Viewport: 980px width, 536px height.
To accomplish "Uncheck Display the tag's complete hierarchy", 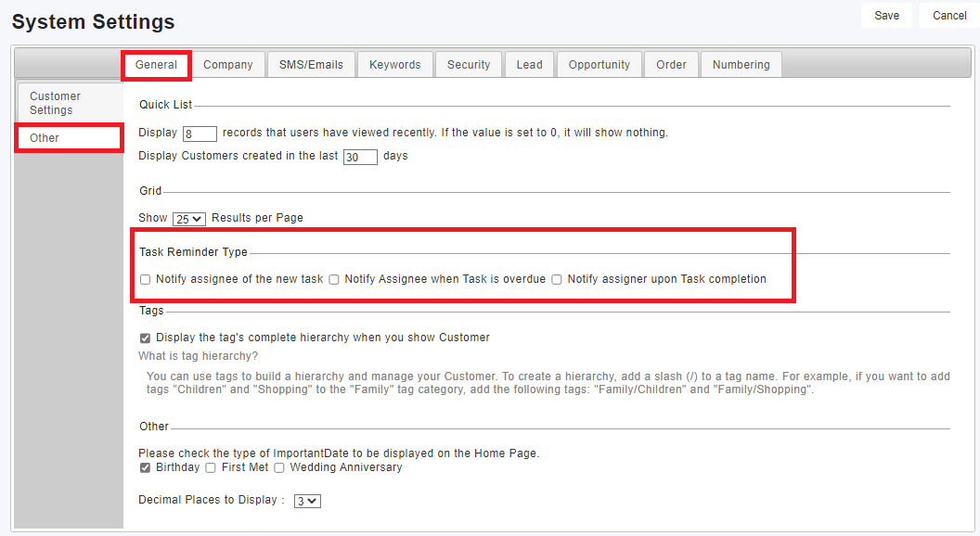I will click(145, 338).
